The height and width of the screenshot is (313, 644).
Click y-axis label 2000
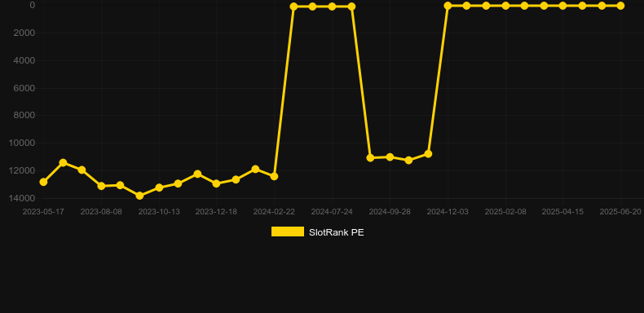[24, 33]
